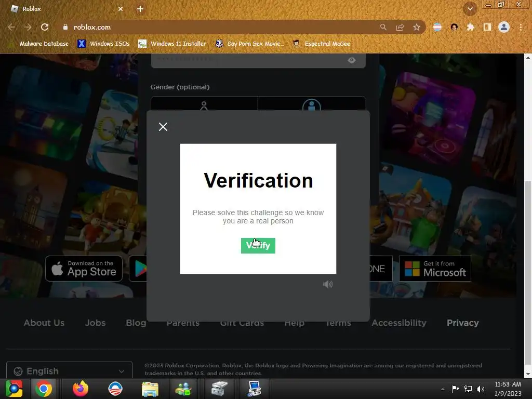Open the Blog footer link
The width and height of the screenshot is (532, 399).
click(136, 323)
